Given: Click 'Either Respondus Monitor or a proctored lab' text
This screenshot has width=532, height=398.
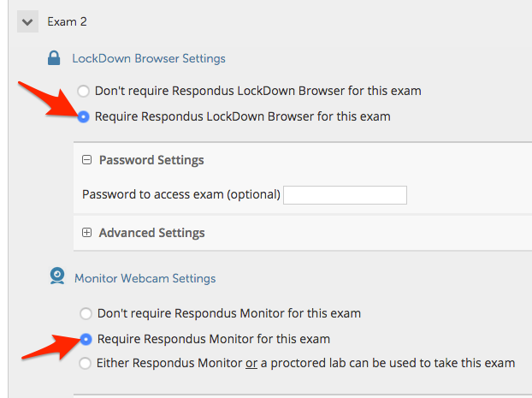Looking at the screenshot, I should (305, 363).
